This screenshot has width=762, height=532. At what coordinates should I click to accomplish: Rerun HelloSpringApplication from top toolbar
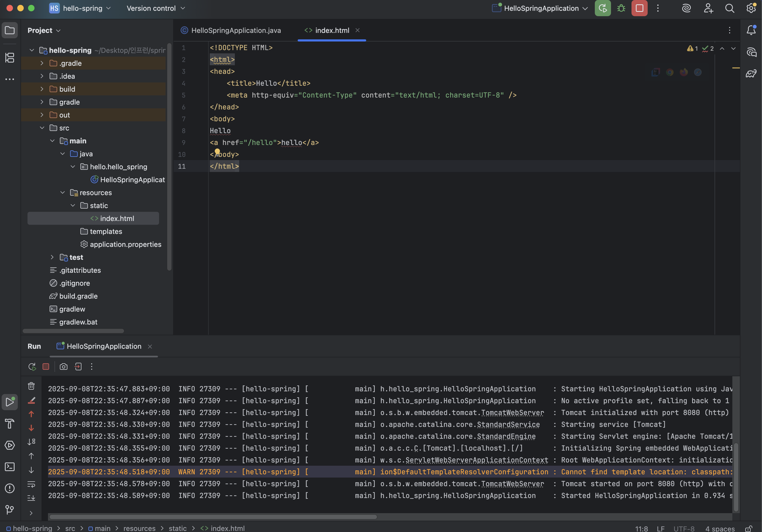coord(602,8)
